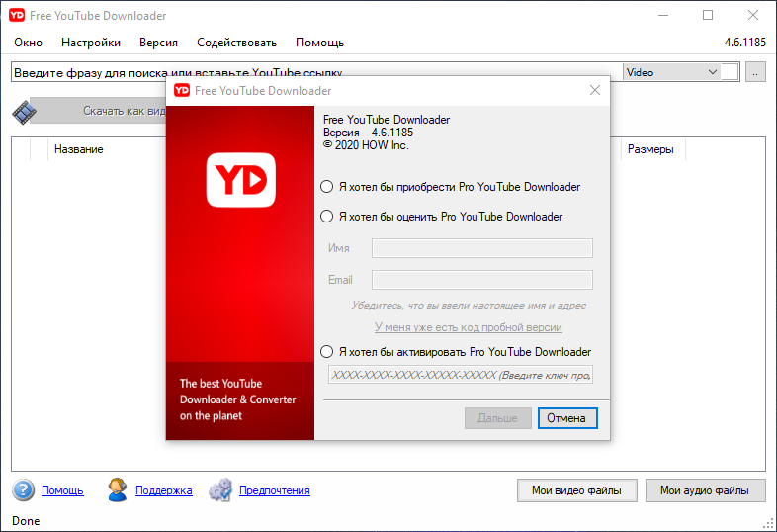Viewport: 777px width, 532px height.
Task: Open the Версия menu
Action: (x=158, y=43)
